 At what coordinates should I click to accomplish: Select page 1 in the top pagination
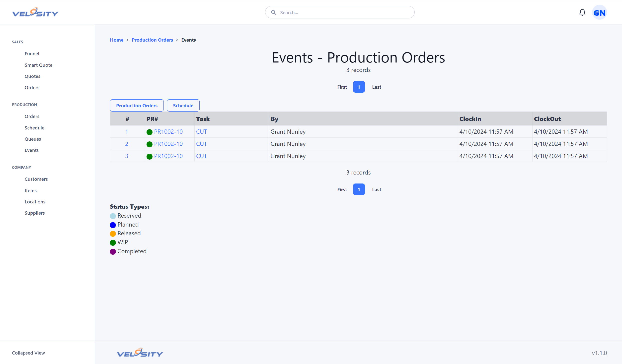coord(359,87)
